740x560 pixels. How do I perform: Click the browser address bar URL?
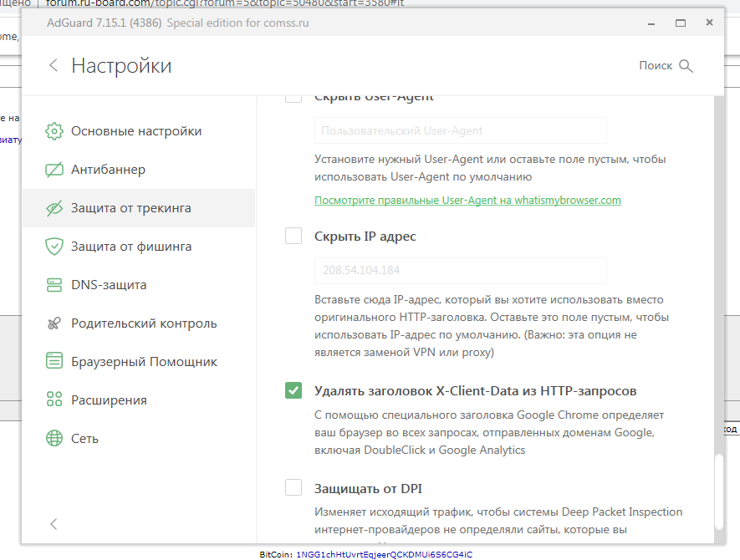(225, 3)
